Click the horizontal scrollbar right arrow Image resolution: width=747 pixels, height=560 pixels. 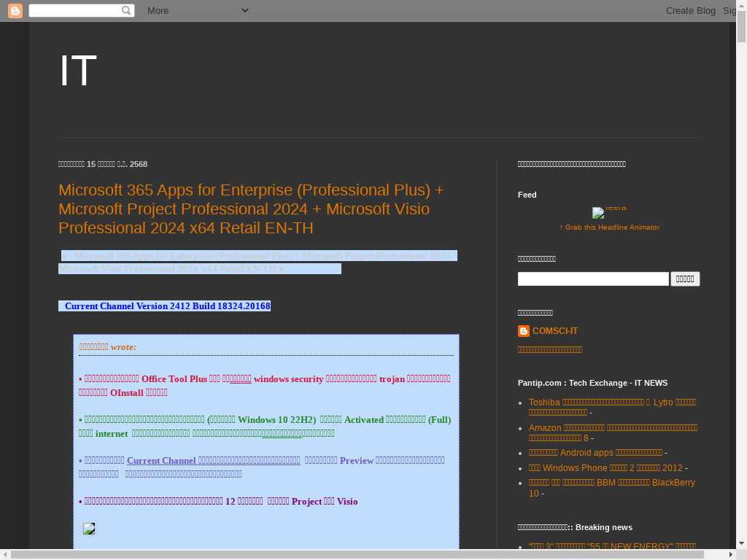pyautogui.click(x=731, y=555)
